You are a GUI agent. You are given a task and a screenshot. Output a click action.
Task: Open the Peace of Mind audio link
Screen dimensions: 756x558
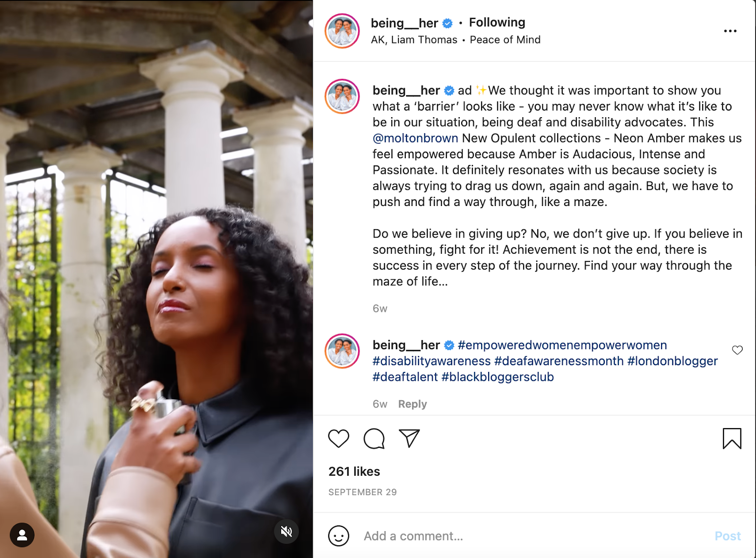click(505, 40)
